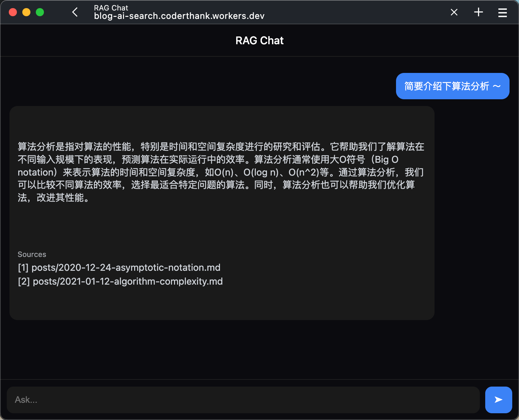Click the red close traffic light

[x=13, y=12]
